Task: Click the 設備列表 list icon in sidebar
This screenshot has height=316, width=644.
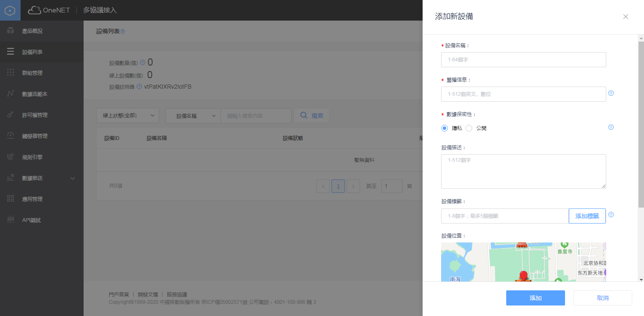Action: (x=11, y=52)
